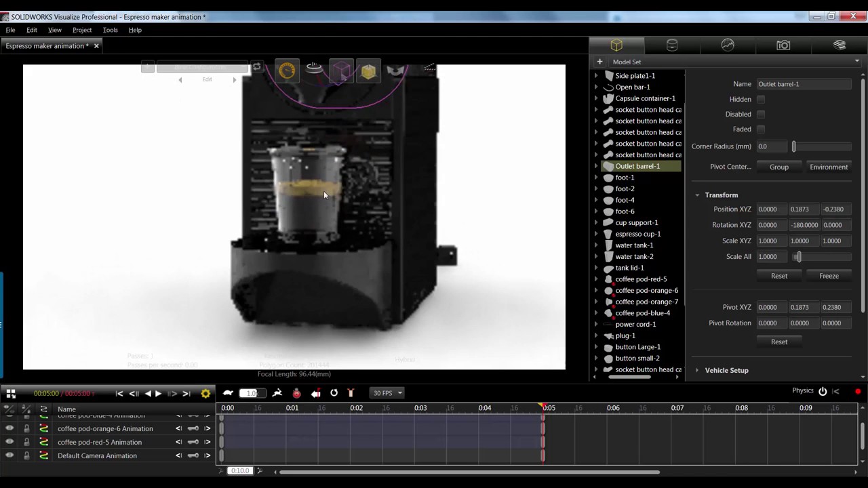This screenshot has height=488, width=868.
Task: Open the Cameras tab icon
Action: pos(783,45)
